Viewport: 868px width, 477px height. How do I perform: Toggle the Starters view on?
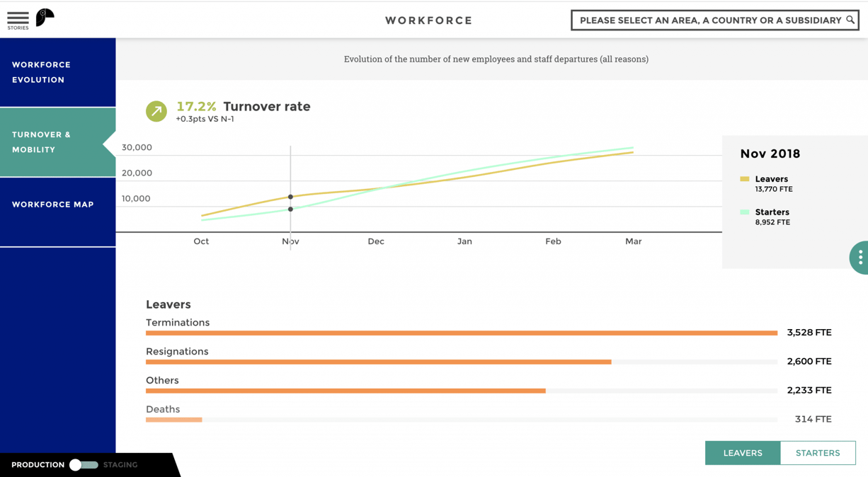(x=818, y=453)
